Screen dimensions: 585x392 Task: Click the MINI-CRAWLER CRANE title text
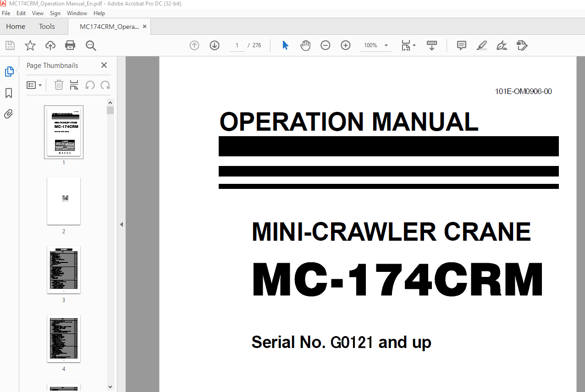[391, 232]
